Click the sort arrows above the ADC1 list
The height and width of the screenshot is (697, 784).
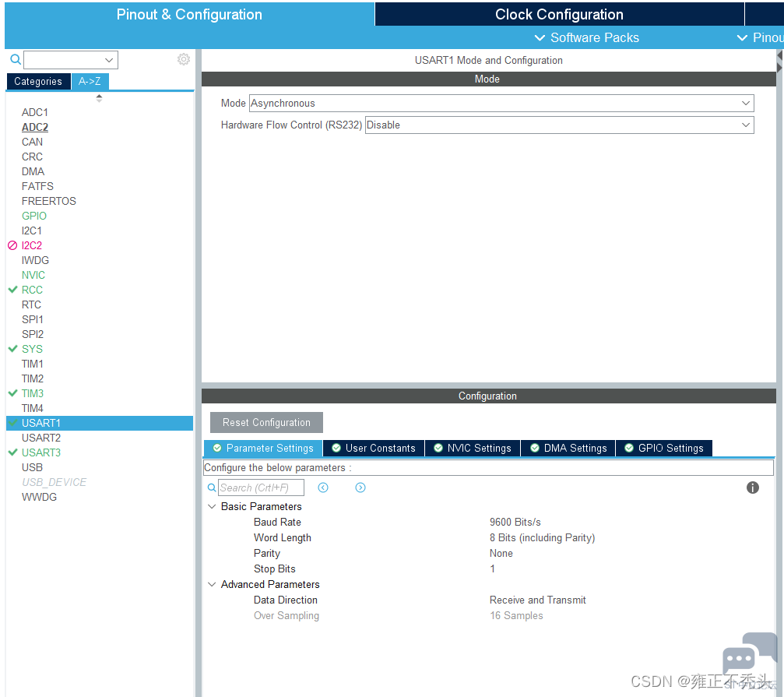point(99,98)
